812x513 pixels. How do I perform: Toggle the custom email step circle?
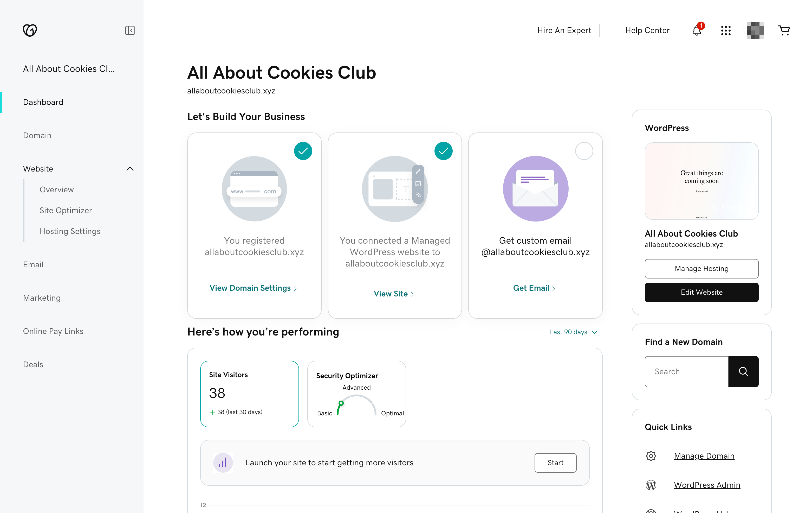tap(584, 151)
